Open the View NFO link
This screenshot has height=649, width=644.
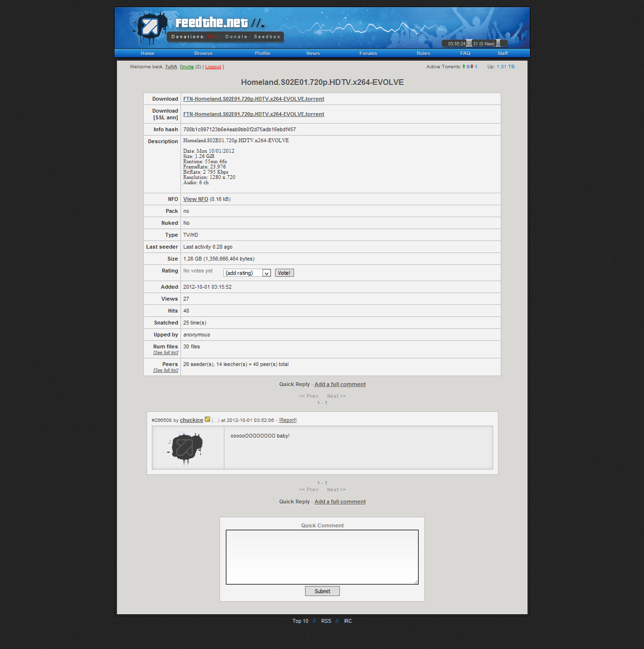[x=196, y=199]
